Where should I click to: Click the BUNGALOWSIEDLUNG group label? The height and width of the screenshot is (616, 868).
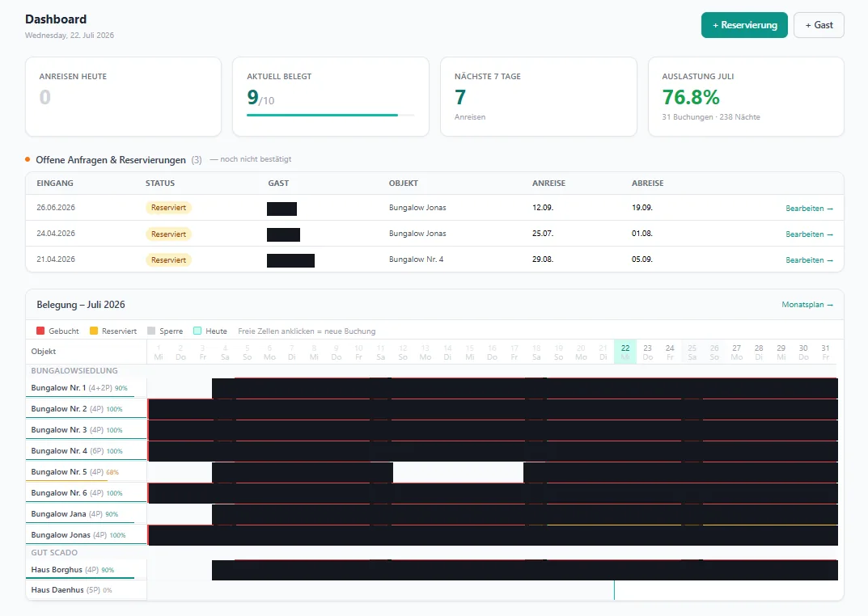(74, 370)
